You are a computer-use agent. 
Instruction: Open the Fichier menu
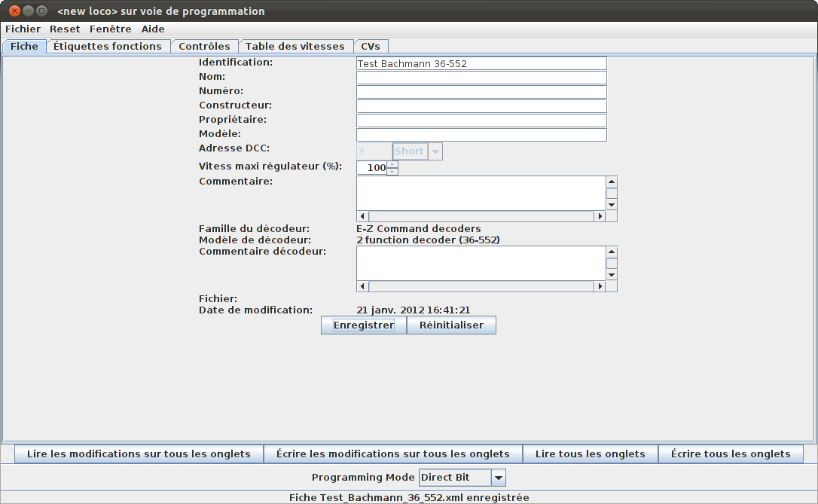tap(23, 29)
